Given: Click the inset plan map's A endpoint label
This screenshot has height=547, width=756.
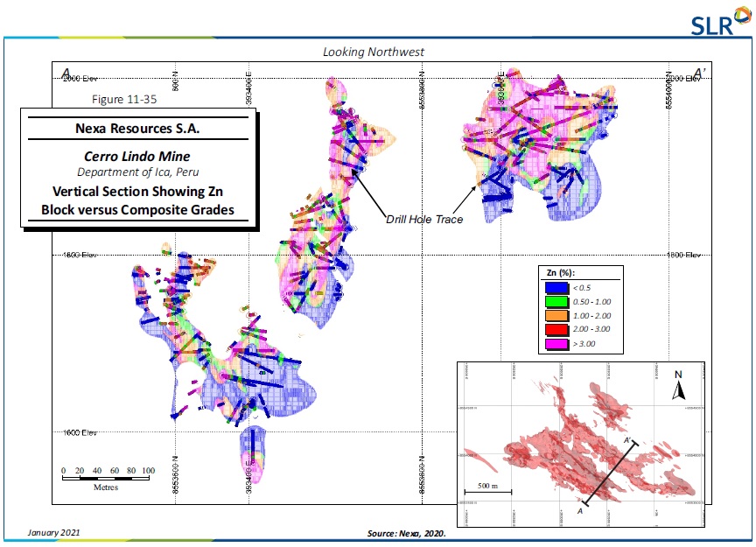Looking at the screenshot, I should click(580, 511).
